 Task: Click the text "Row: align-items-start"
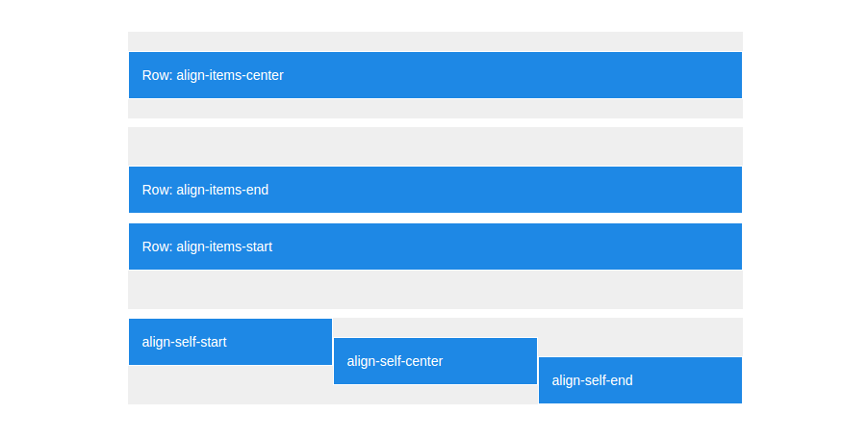(x=207, y=246)
